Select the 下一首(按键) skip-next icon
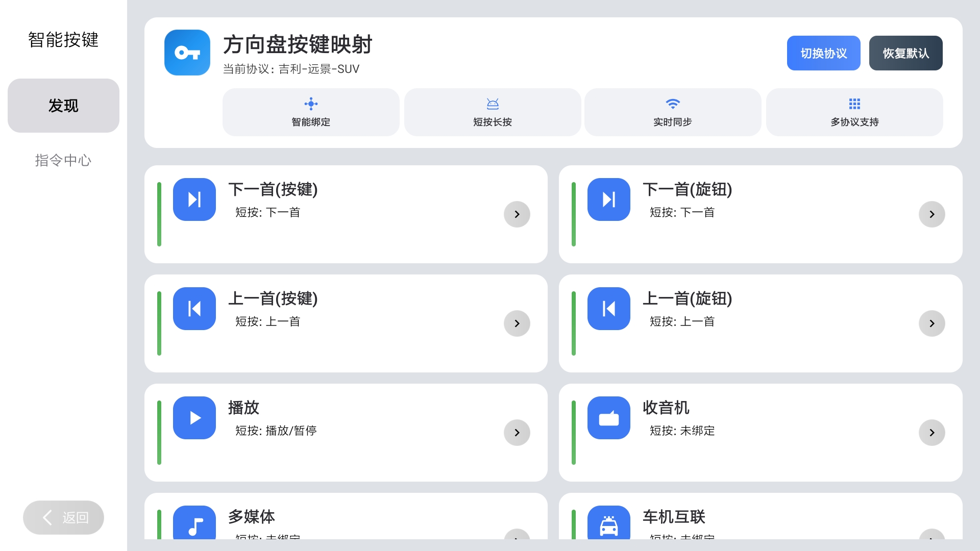The image size is (980, 551). click(194, 199)
